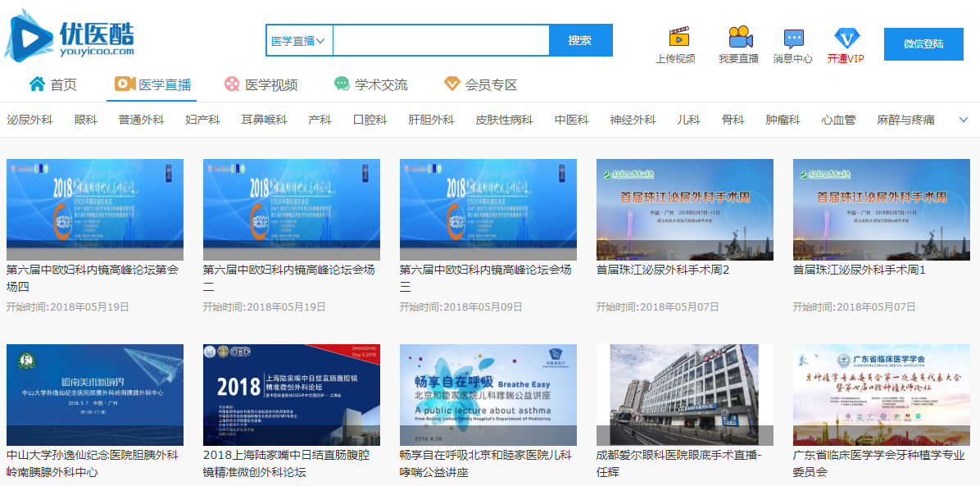Click the 微信登陆 login button
980x486 pixels.
tap(923, 44)
